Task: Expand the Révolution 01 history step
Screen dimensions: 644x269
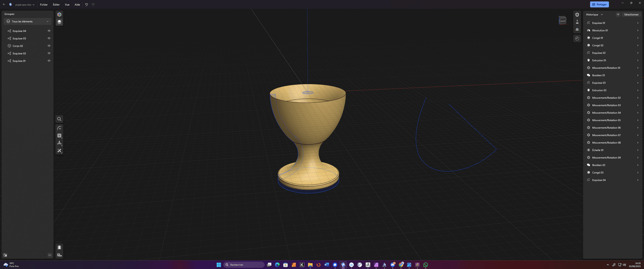Action: click(638, 30)
